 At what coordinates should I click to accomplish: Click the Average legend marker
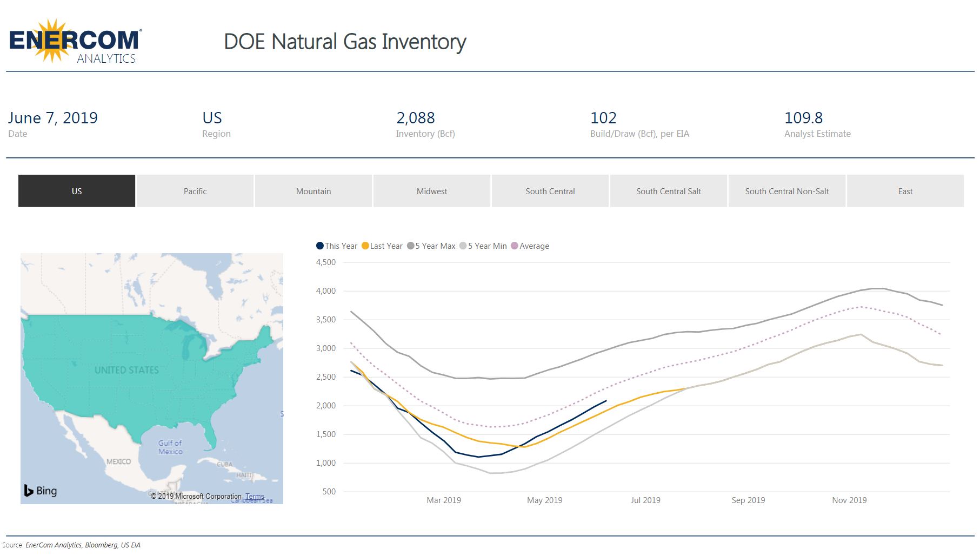(515, 246)
